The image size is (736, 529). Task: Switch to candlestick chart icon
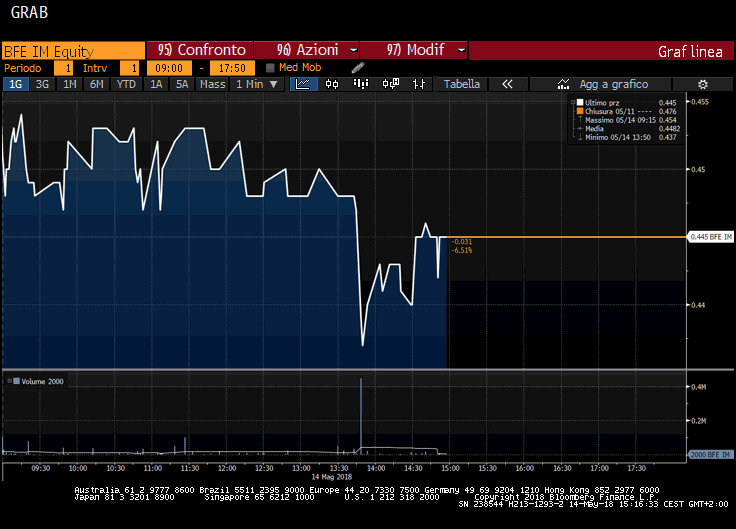(332, 84)
